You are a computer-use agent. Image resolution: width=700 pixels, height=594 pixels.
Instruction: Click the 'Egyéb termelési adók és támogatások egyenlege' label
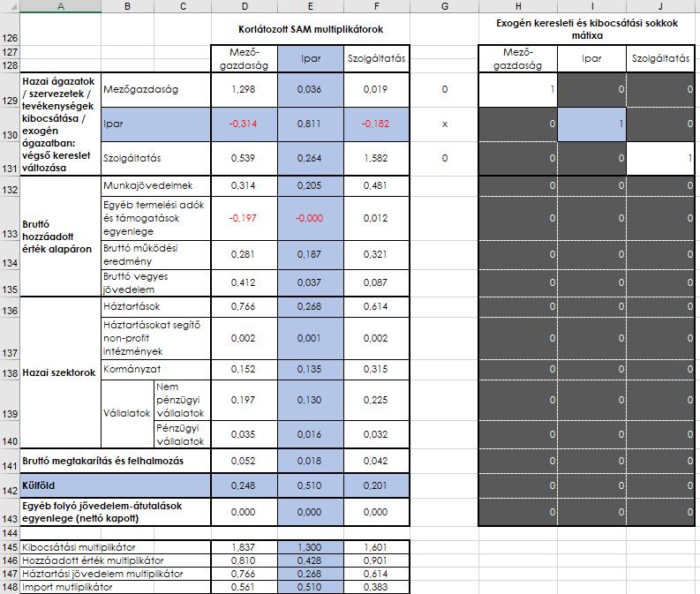point(156,218)
